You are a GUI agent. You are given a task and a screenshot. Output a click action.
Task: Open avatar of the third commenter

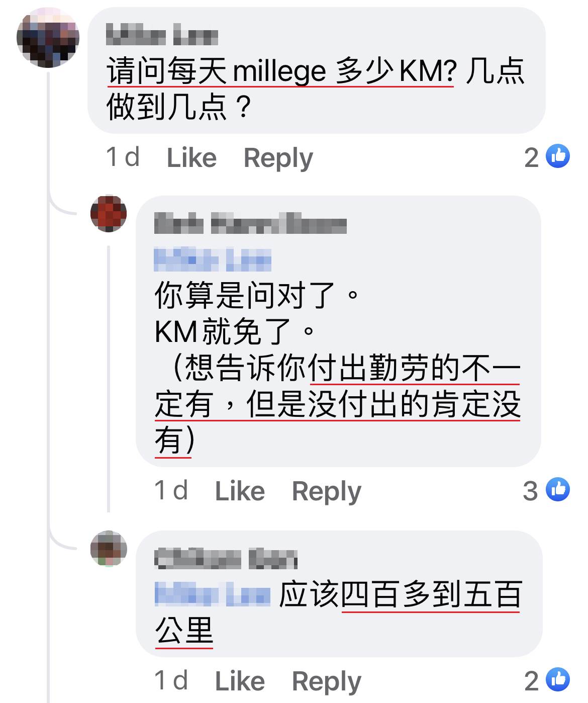[109, 549]
